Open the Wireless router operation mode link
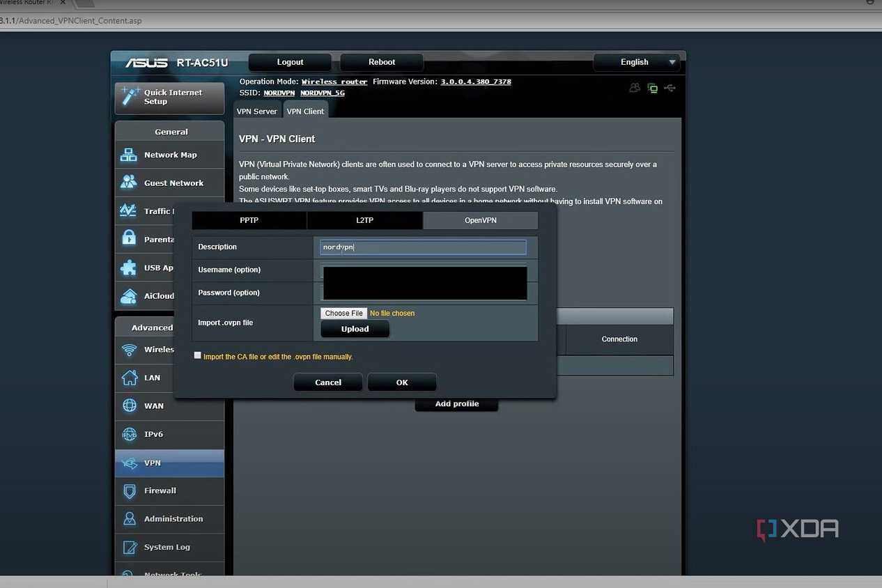Viewport: 882px width, 588px height. coord(334,82)
